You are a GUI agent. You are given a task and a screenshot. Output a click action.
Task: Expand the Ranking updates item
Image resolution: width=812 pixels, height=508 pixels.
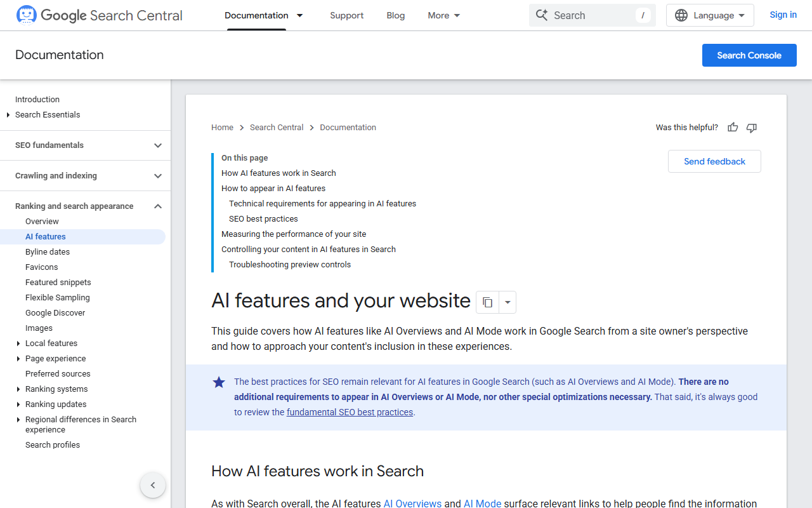(18, 404)
